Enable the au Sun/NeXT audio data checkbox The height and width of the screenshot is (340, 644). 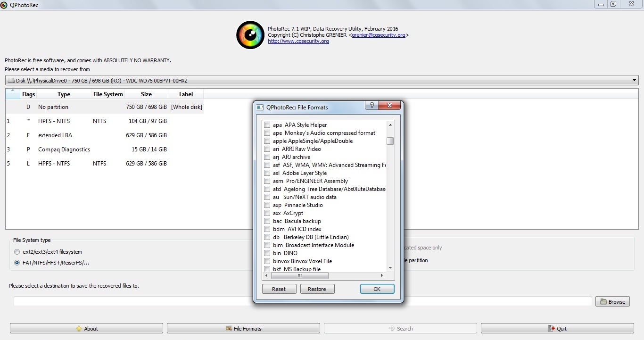coord(267,197)
